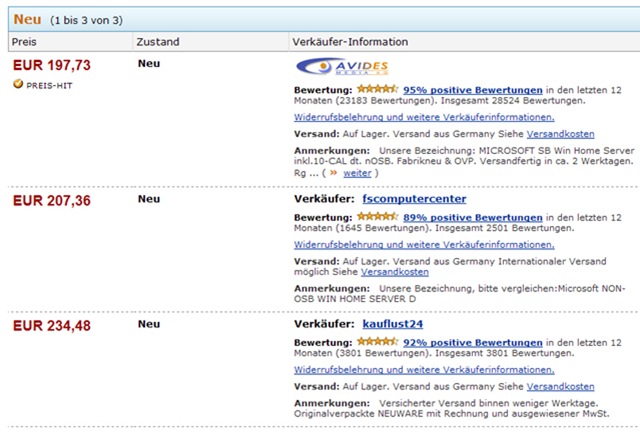Open the '89% positive Bewertungen' link
This screenshot has width=640, height=443.
pyautogui.click(x=473, y=217)
